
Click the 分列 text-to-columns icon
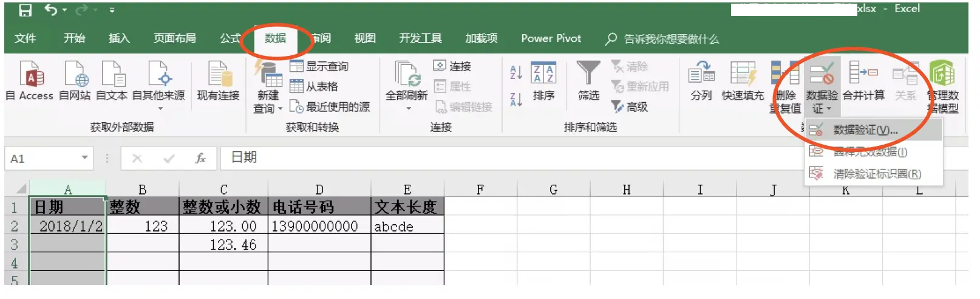click(x=701, y=81)
